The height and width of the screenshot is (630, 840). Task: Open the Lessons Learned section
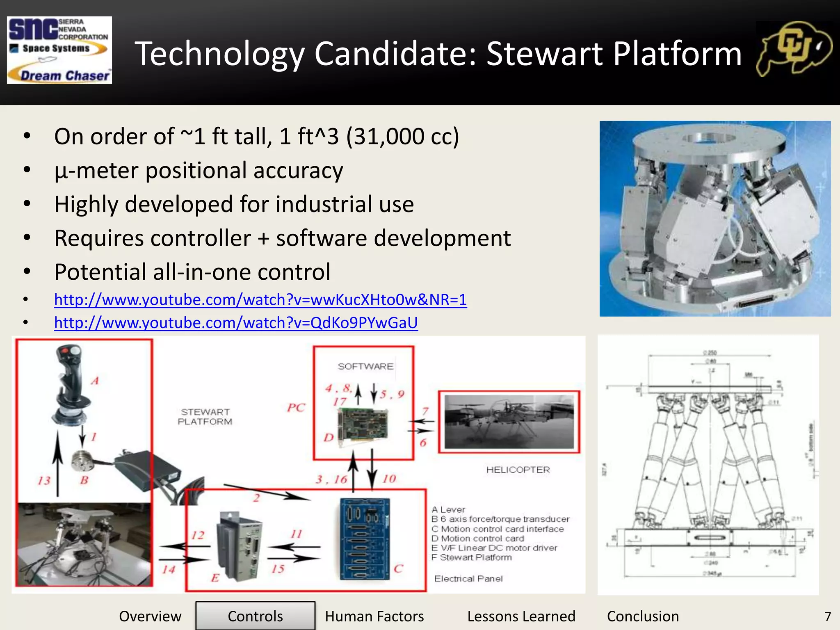pyautogui.click(x=521, y=616)
